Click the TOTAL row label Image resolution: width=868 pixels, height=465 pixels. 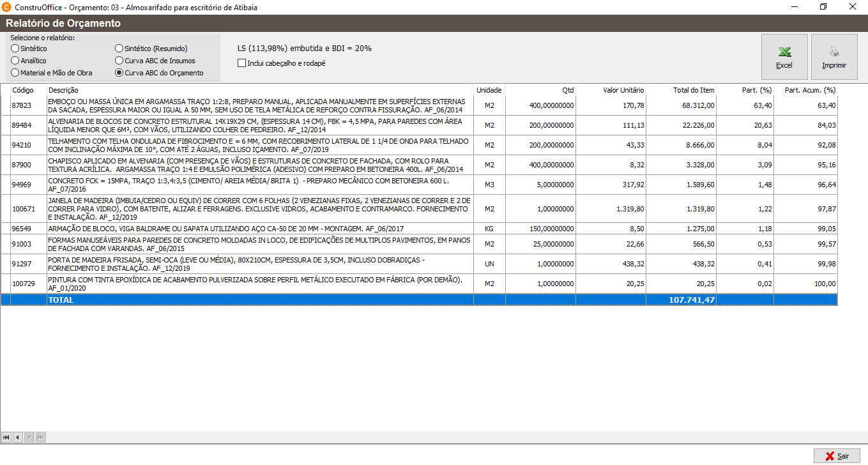61,300
